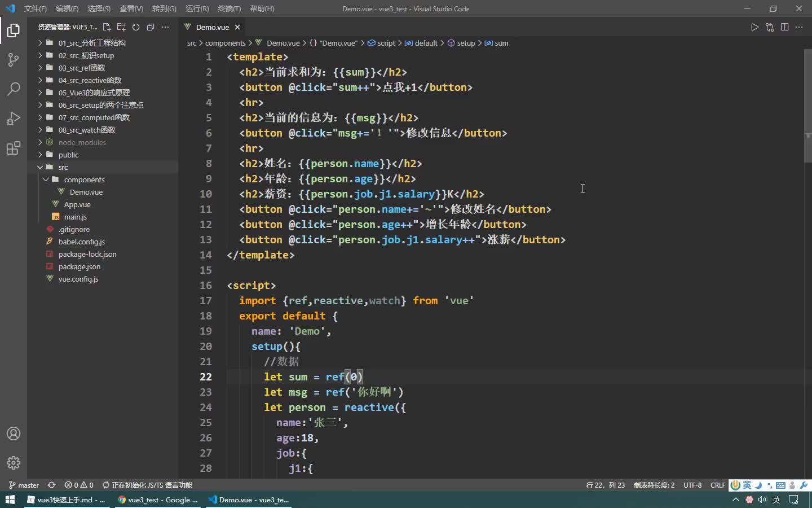Open the 转到(G) menu
The height and width of the screenshot is (508, 812).
pos(164,8)
